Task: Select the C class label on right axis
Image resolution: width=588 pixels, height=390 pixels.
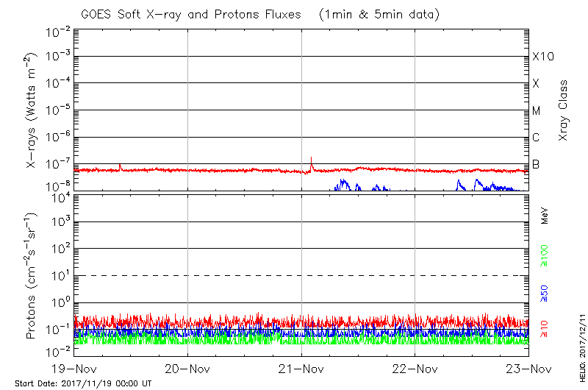Action: (537, 138)
